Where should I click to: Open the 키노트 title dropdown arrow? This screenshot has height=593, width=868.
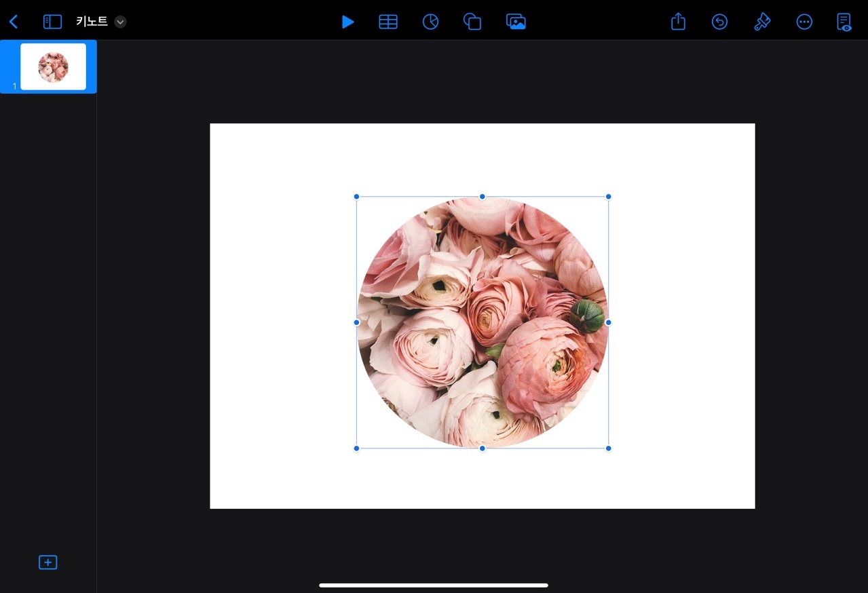[x=120, y=22]
